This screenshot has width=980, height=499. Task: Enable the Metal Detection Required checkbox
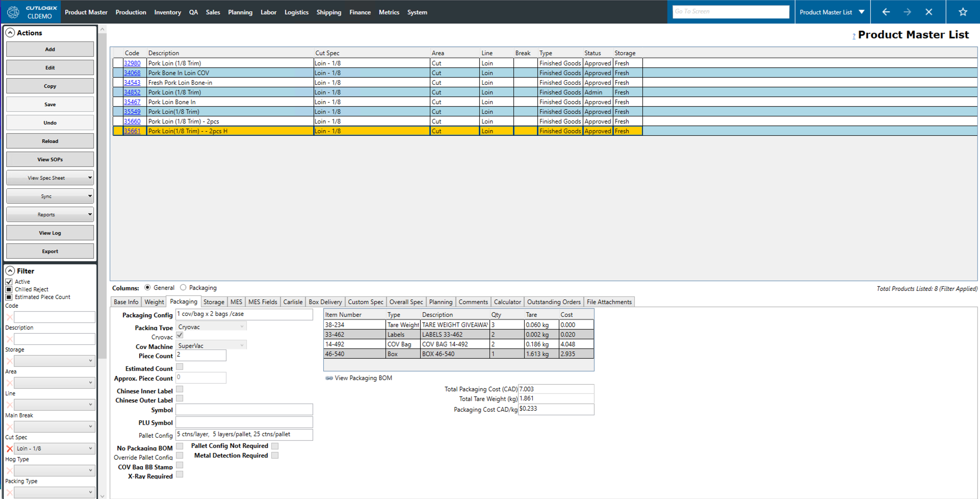tap(275, 456)
